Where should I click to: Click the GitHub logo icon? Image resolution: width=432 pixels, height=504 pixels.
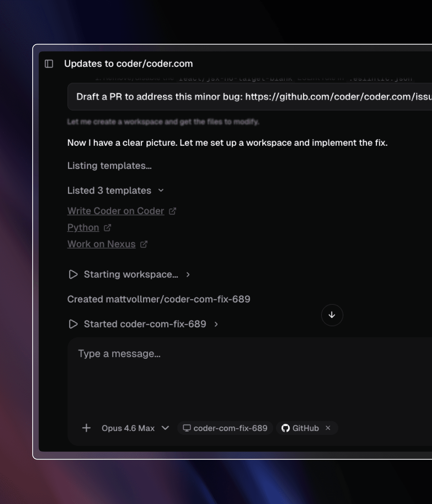[x=285, y=428]
